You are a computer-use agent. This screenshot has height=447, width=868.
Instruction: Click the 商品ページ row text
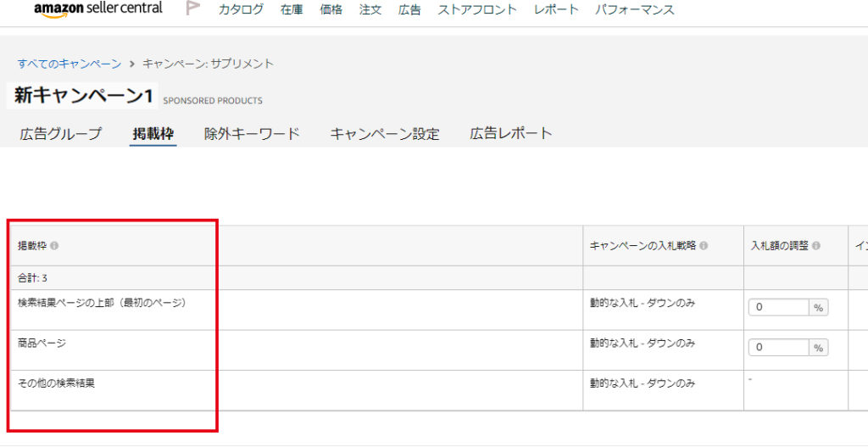pyautogui.click(x=42, y=343)
